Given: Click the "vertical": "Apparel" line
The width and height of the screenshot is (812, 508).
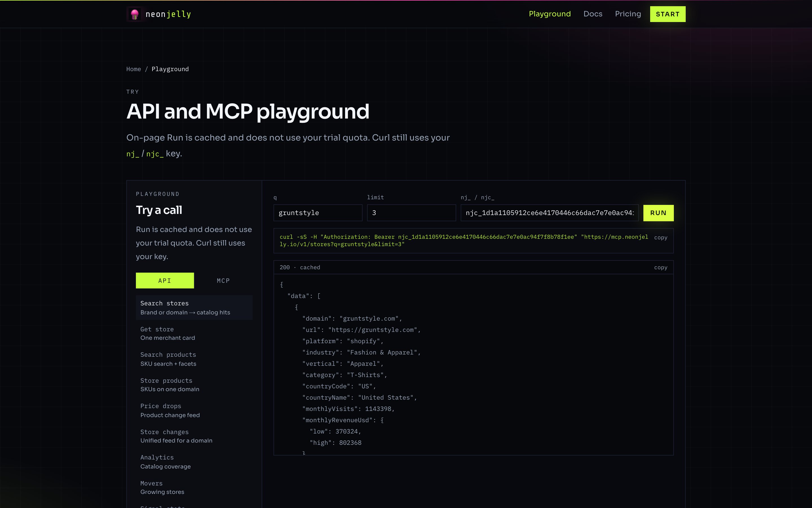Looking at the screenshot, I should (343, 364).
